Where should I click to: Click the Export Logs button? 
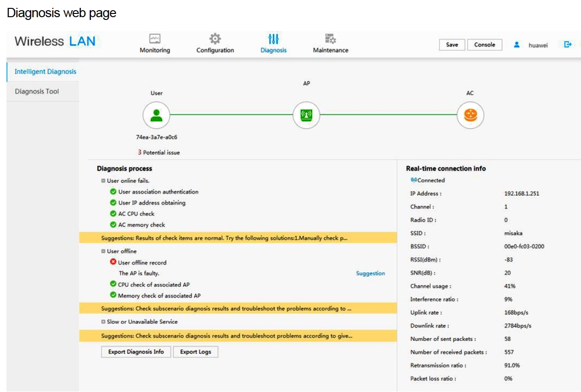coord(195,352)
